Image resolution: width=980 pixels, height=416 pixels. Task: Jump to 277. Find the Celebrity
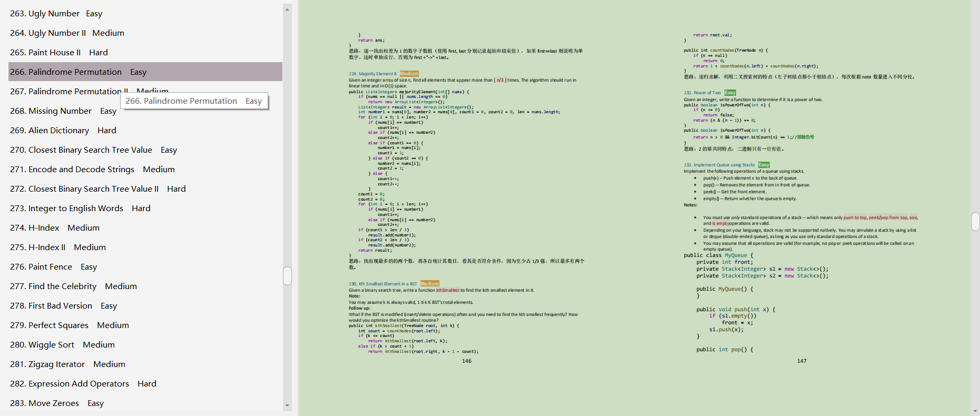[x=73, y=286]
